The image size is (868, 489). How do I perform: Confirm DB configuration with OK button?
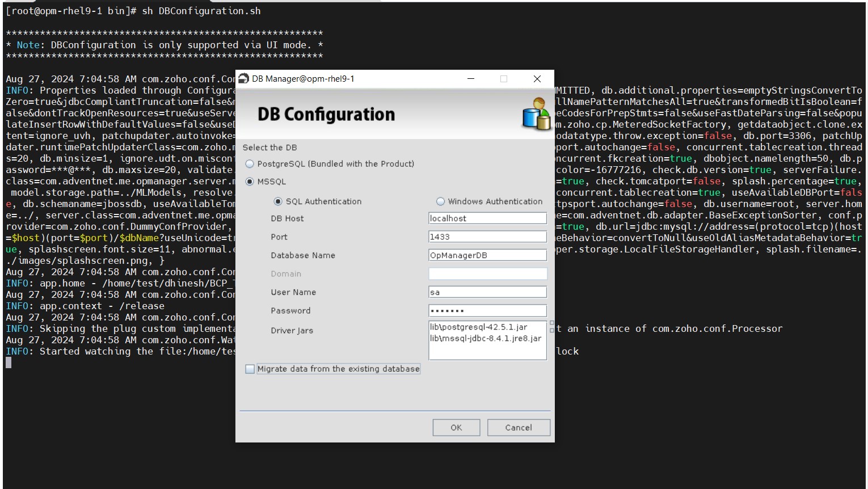pos(456,428)
